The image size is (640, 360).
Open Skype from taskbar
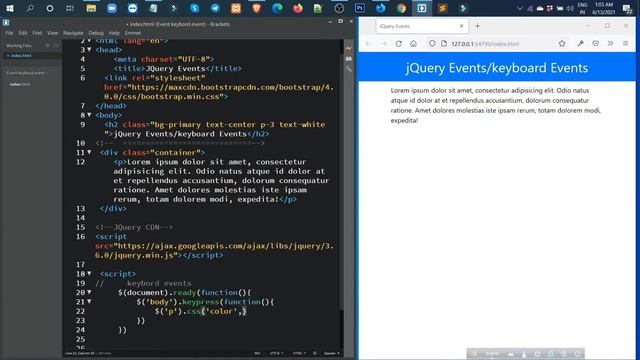194,8
